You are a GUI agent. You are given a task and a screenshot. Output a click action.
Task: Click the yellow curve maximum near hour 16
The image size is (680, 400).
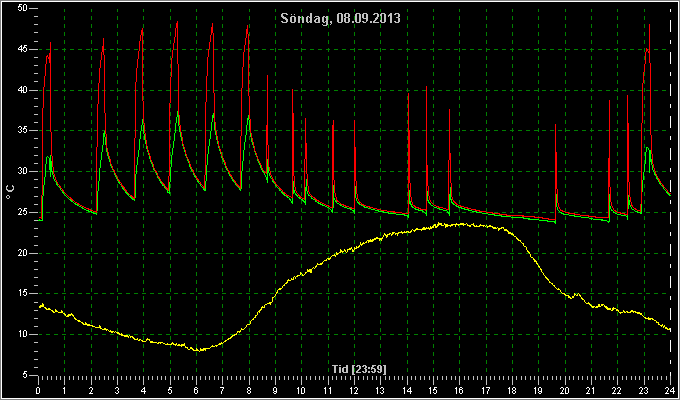pyautogui.click(x=462, y=224)
